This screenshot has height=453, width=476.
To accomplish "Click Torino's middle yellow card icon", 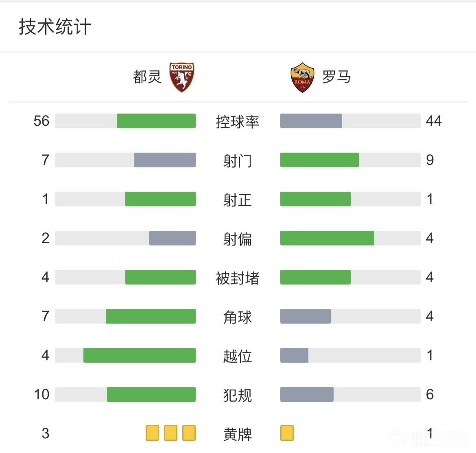I will tap(170, 433).
